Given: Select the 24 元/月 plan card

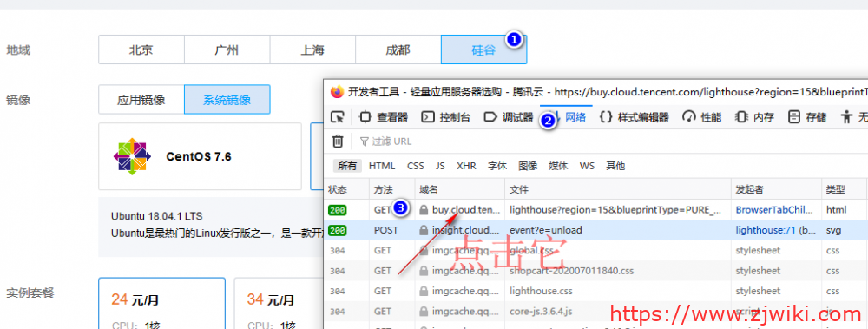Looking at the screenshot, I should pyautogui.click(x=161, y=304).
